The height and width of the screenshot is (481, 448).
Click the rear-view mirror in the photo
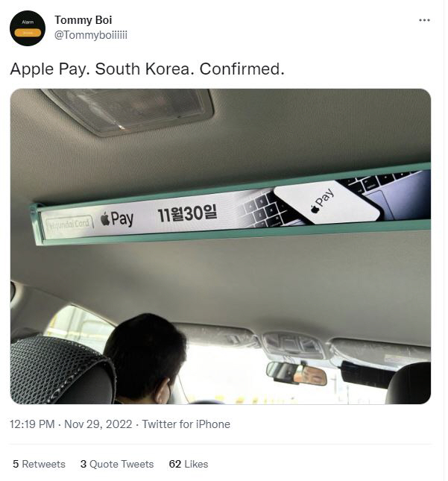pyautogui.click(x=296, y=373)
